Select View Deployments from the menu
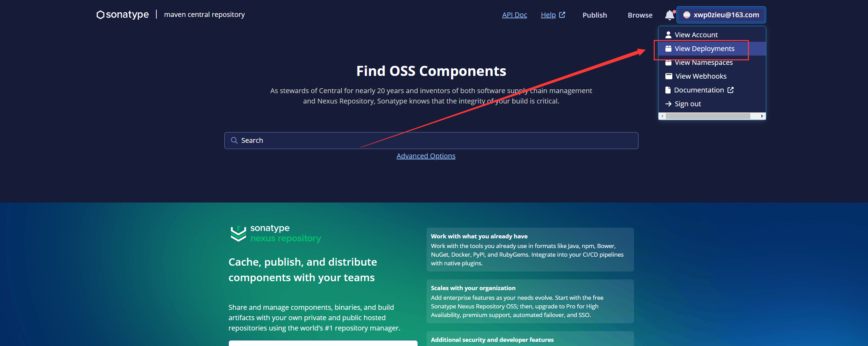868x346 pixels. pos(712,49)
